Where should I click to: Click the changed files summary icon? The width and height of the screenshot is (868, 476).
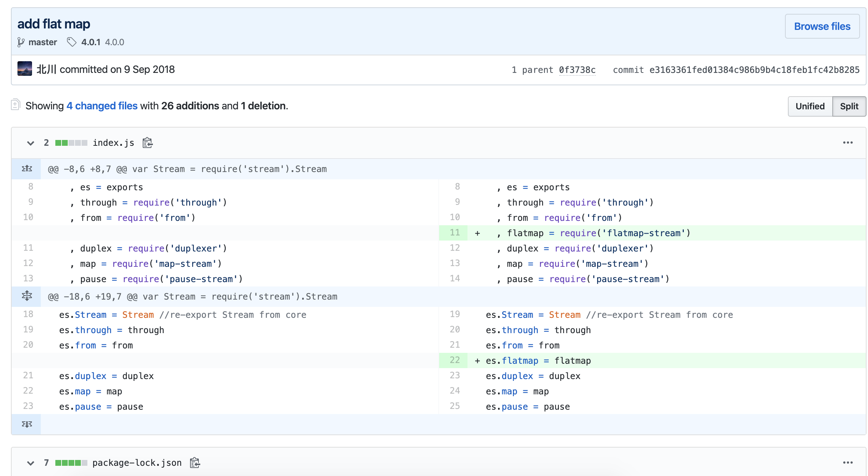pos(15,105)
